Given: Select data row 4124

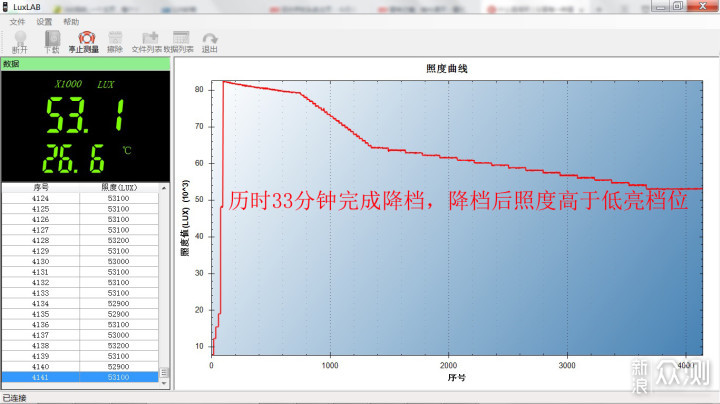Looking at the screenshot, I should [80, 198].
